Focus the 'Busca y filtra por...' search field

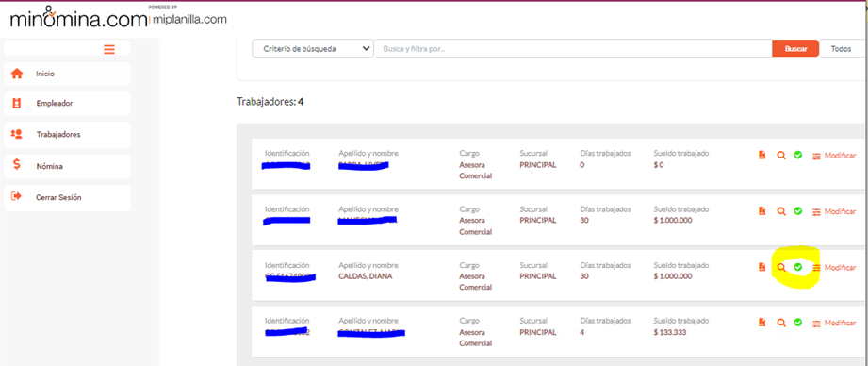(573, 49)
